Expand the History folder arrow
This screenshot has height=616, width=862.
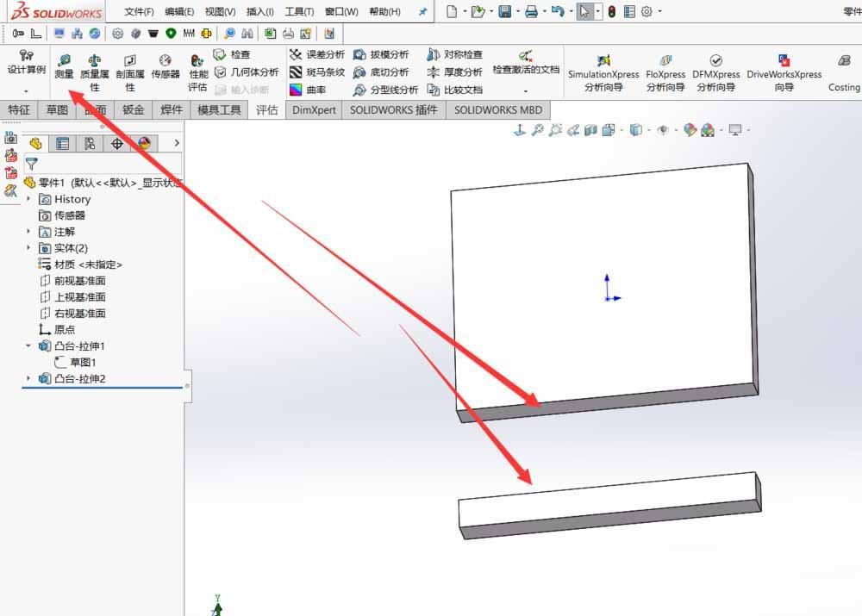pyautogui.click(x=28, y=198)
